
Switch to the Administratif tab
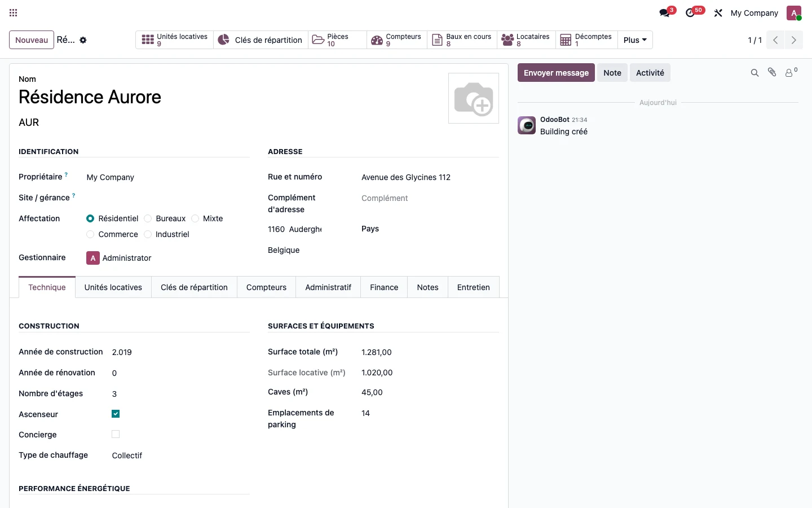pyautogui.click(x=328, y=287)
